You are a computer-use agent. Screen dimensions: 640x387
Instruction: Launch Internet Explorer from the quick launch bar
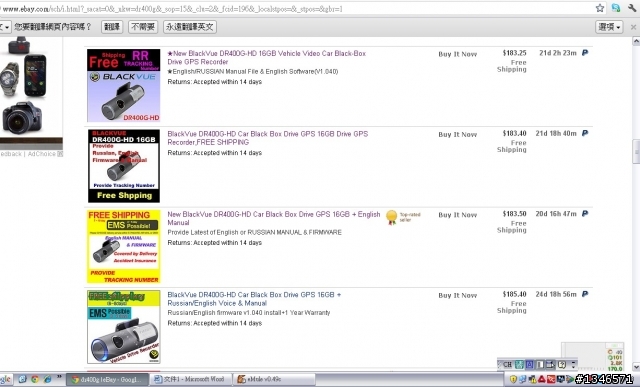coord(47,379)
